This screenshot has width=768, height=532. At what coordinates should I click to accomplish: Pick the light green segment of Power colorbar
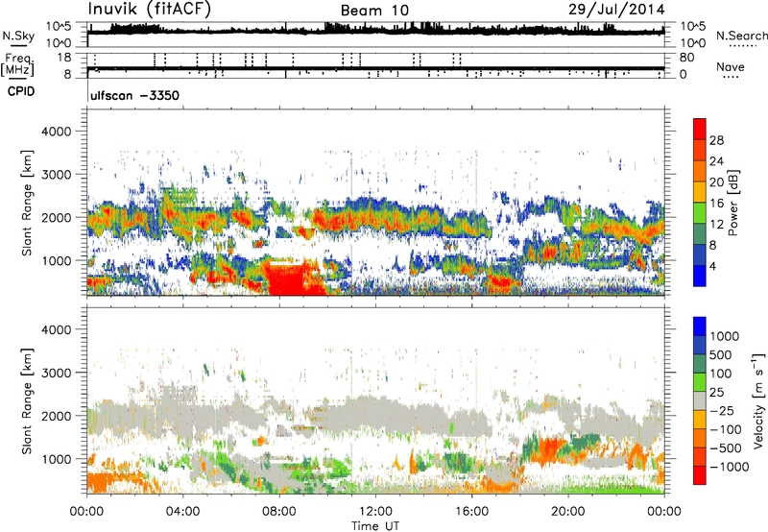point(700,213)
